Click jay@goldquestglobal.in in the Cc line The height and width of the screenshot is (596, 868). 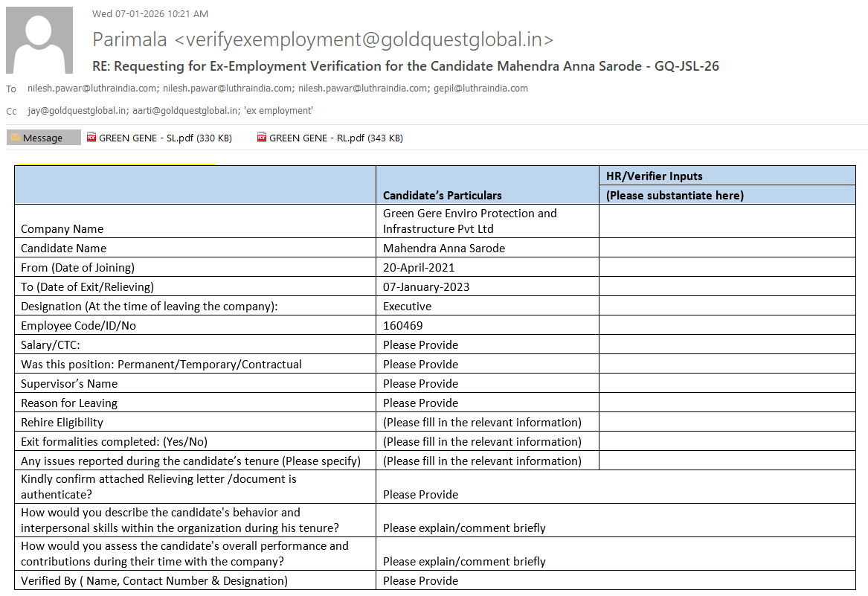tap(77, 111)
